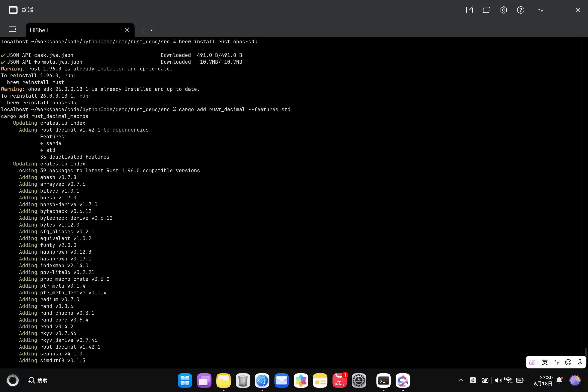Screen dimensions: 588x392
Task: Click the collapse-to-floating window icon
Action: (x=541, y=10)
